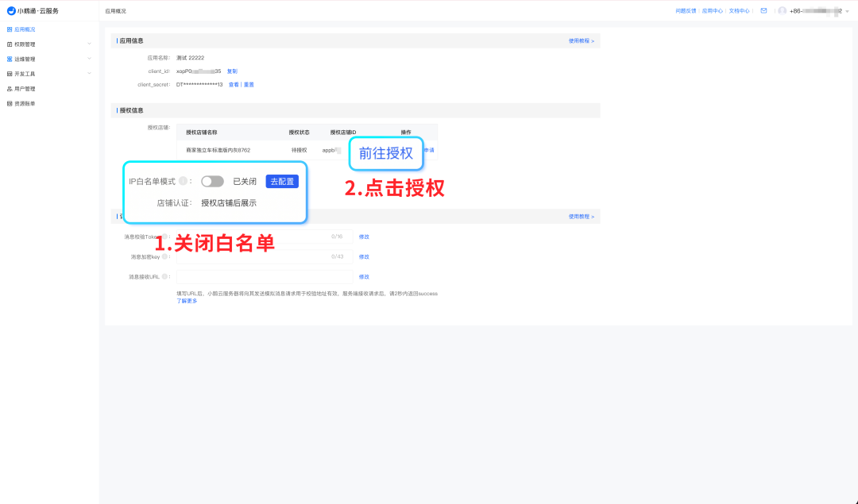Image resolution: width=858 pixels, height=504 pixels.
Task: Expand the 开发工具 chevron
Action: pyautogui.click(x=89, y=73)
